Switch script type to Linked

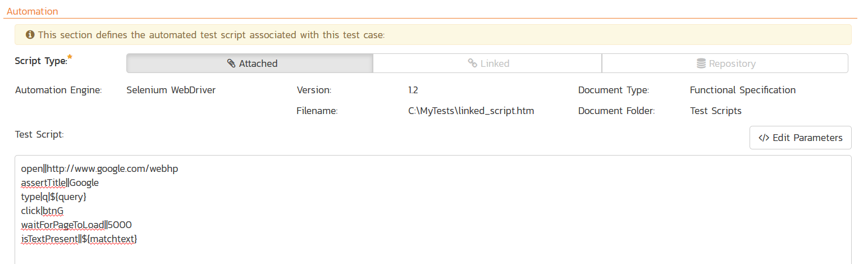(x=487, y=63)
